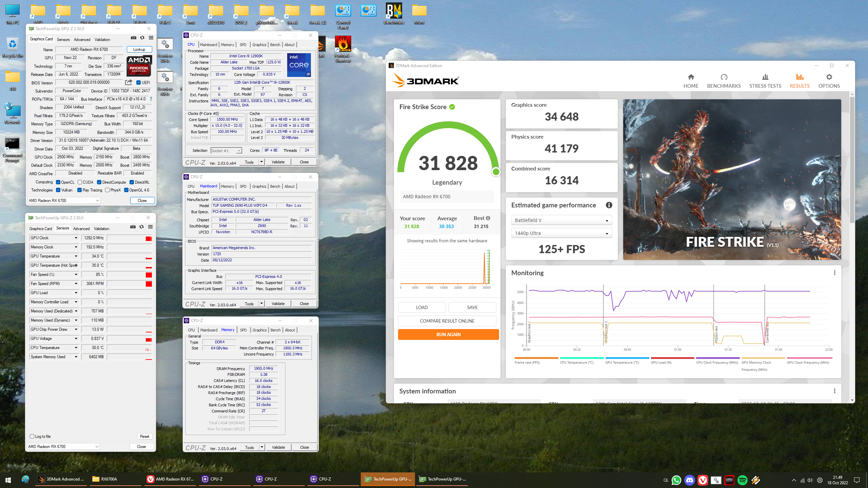Click COMPARE RESULT ONLINE button

tap(447, 321)
